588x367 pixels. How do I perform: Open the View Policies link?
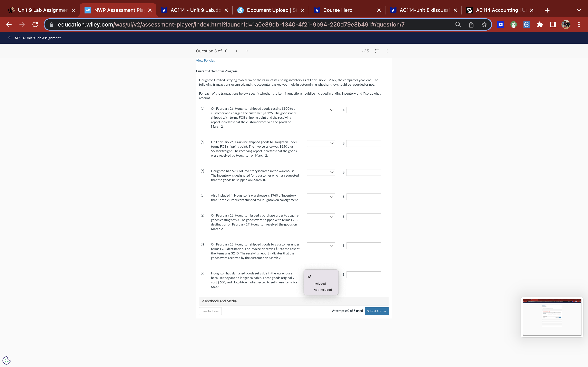click(x=205, y=60)
